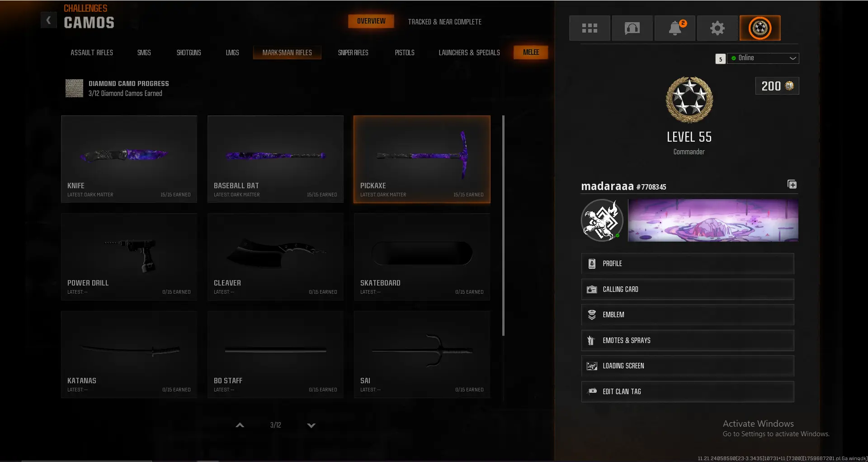Viewport: 868px width, 462px height.
Task: Open the Edit Clan Tag button
Action: click(x=688, y=392)
